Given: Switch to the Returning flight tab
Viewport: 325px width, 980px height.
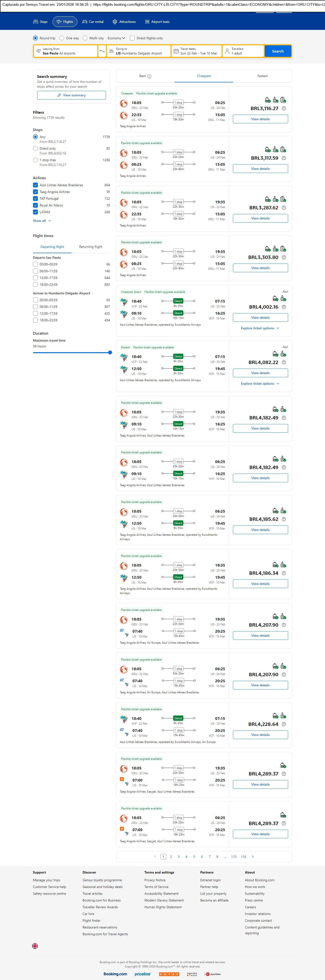Looking at the screenshot, I should tap(91, 247).
